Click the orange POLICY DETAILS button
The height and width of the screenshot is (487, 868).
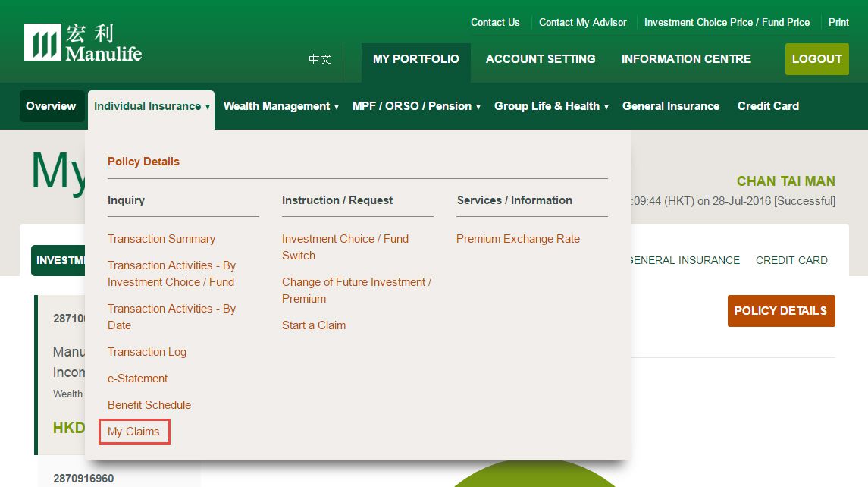point(781,311)
